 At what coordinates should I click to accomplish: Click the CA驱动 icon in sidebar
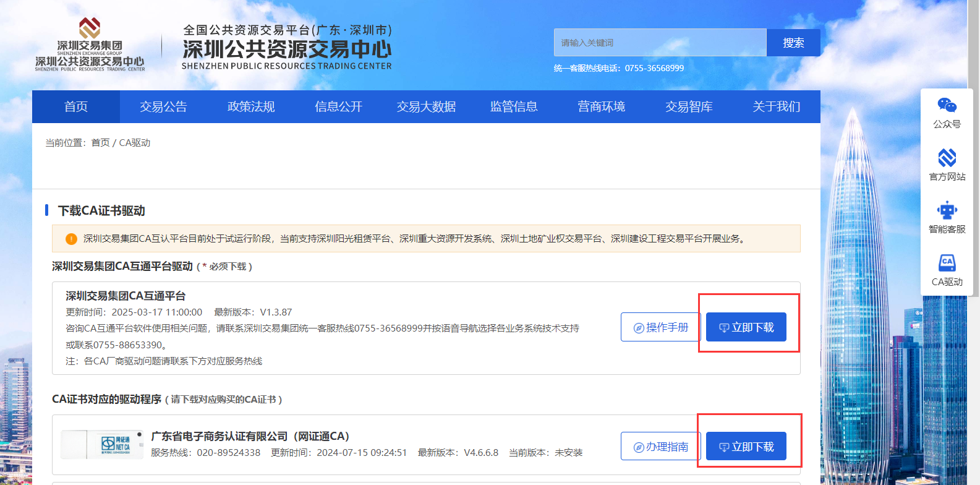pyautogui.click(x=947, y=264)
